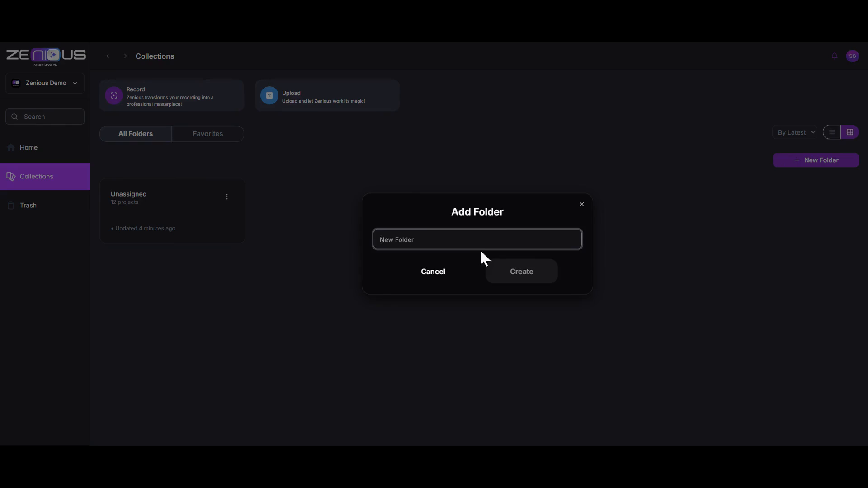Switch to grid view layout
This screenshot has height=488, width=868.
850,132
